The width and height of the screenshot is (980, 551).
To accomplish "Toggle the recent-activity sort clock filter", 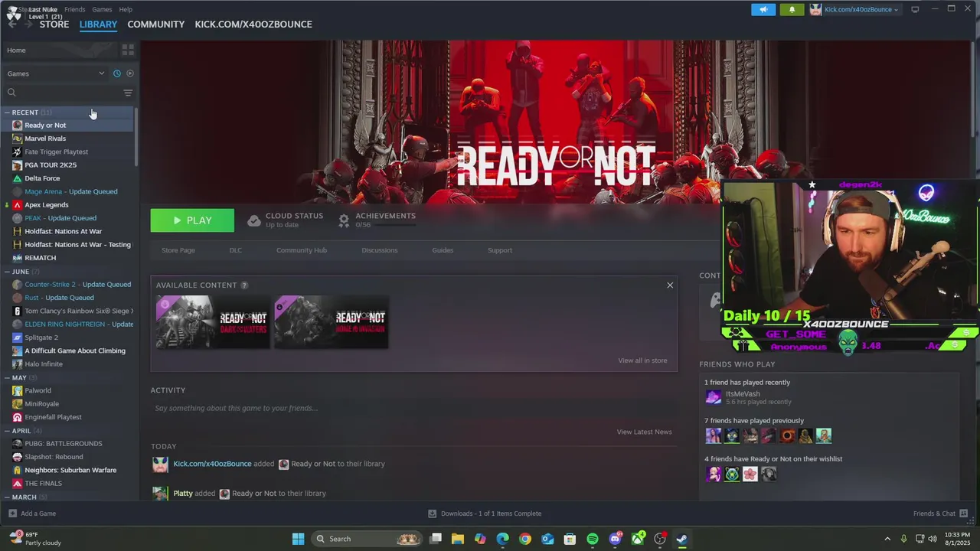I will tap(117, 73).
